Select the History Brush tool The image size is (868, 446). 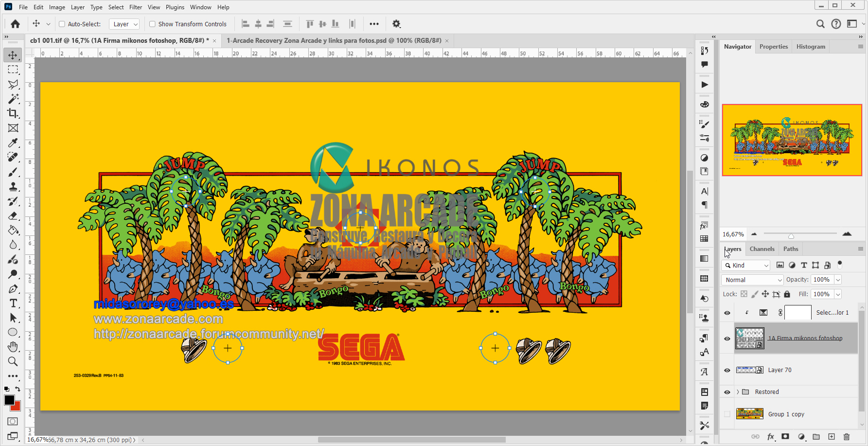(x=13, y=201)
